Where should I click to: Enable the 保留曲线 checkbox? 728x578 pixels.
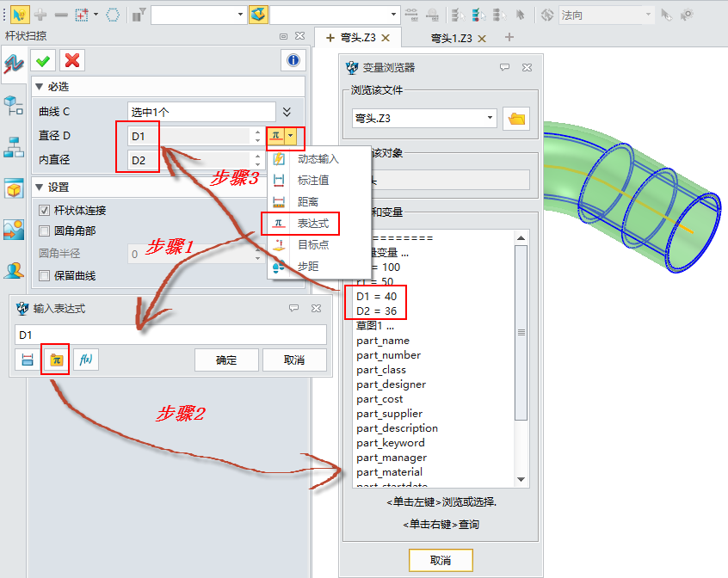45,276
